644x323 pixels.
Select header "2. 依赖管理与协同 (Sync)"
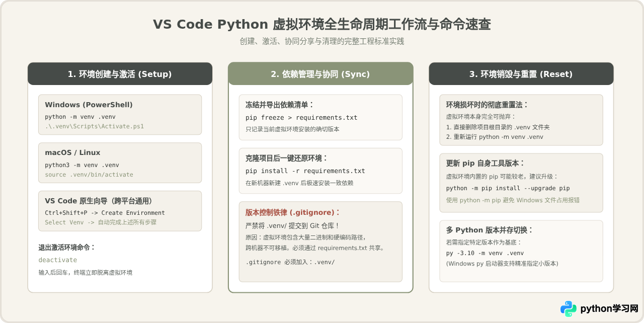click(x=320, y=74)
